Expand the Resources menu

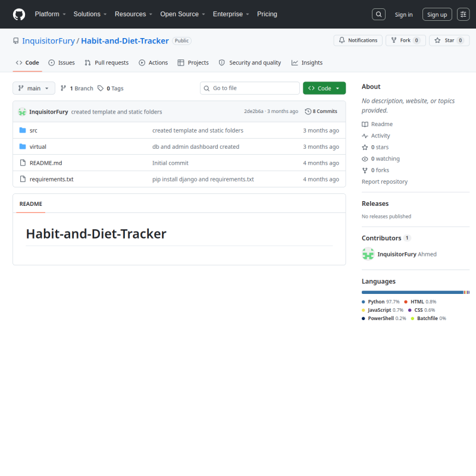point(133,14)
